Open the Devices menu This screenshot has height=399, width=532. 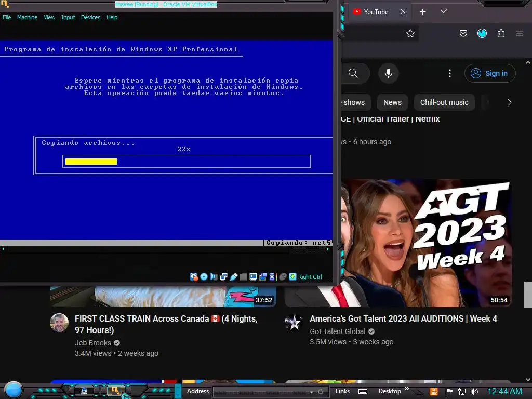tap(90, 17)
